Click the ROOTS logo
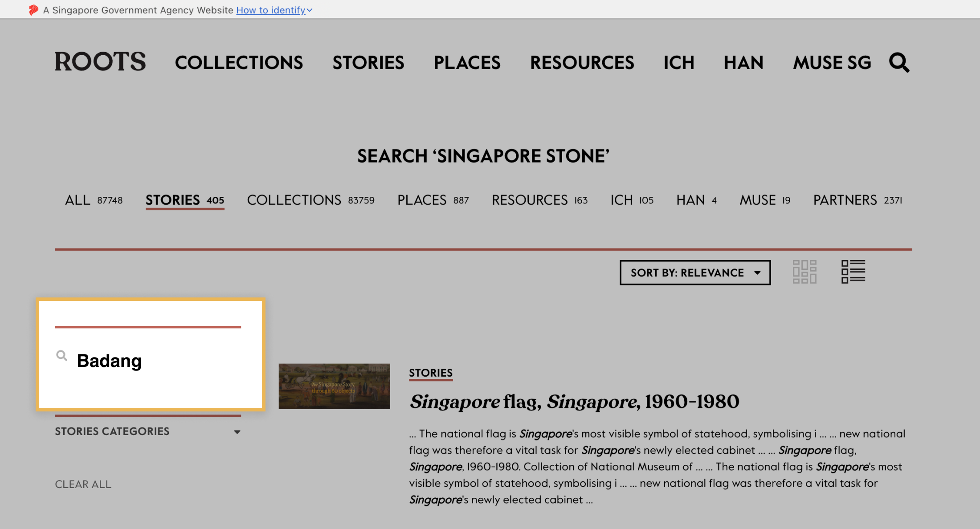 tap(100, 61)
